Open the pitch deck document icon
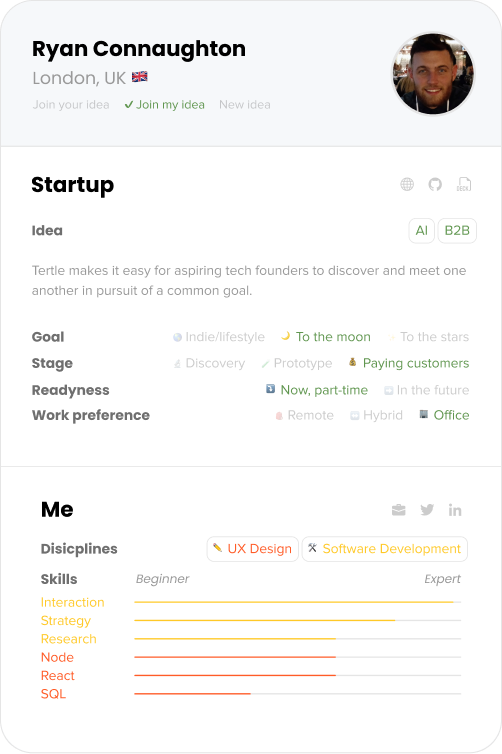This screenshot has width=502, height=754. (x=464, y=184)
